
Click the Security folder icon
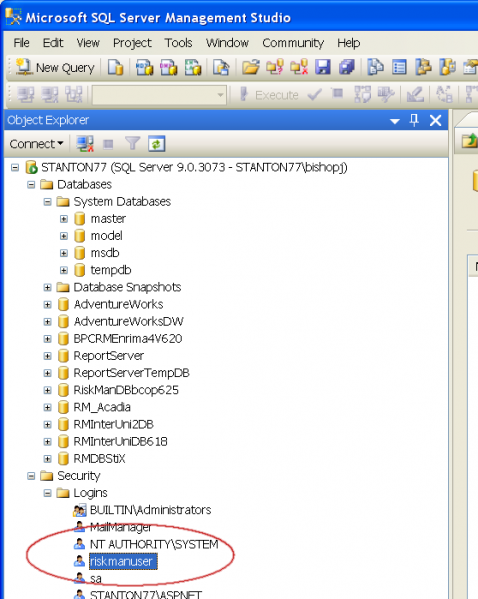(x=47, y=476)
